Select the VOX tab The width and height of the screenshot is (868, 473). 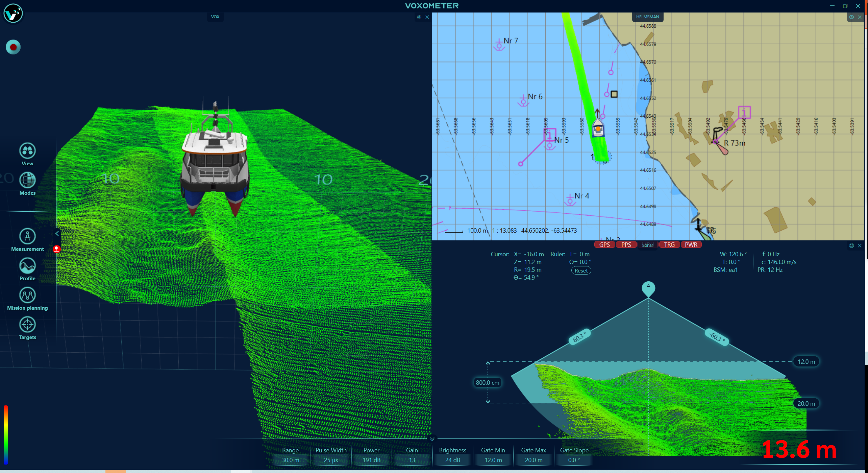click(x=215, y=17)
